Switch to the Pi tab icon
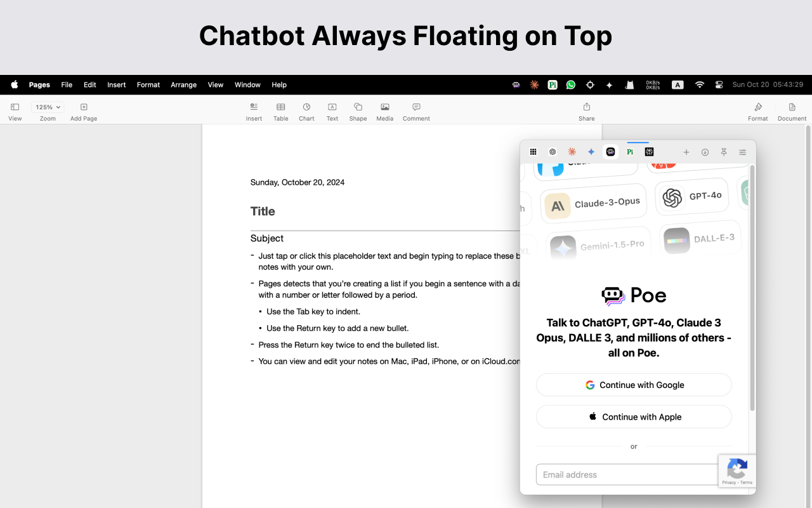The width and height of the screenshot is (812, 508). click(x=630, y=152)
